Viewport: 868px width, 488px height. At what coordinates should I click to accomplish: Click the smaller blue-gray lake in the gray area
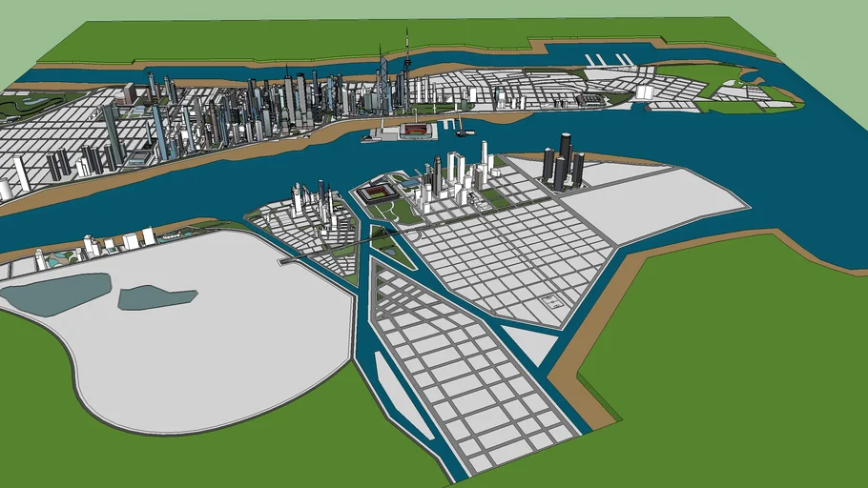[x=157, y=297]
